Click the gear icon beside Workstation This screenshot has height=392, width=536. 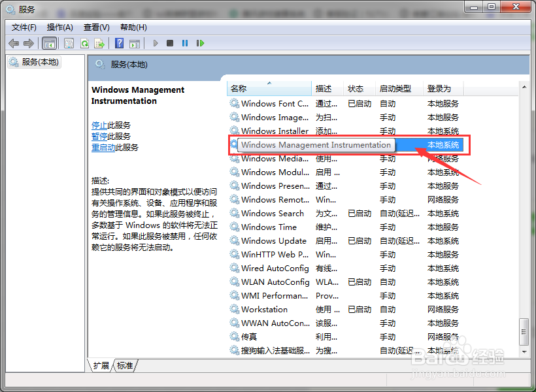pos(234,309)
